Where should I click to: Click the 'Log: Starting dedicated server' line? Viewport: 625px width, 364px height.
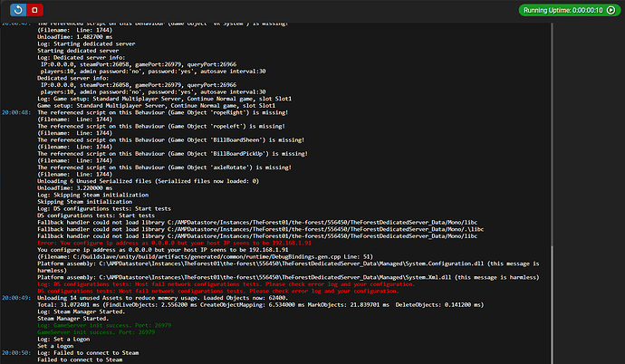point(86,43)
